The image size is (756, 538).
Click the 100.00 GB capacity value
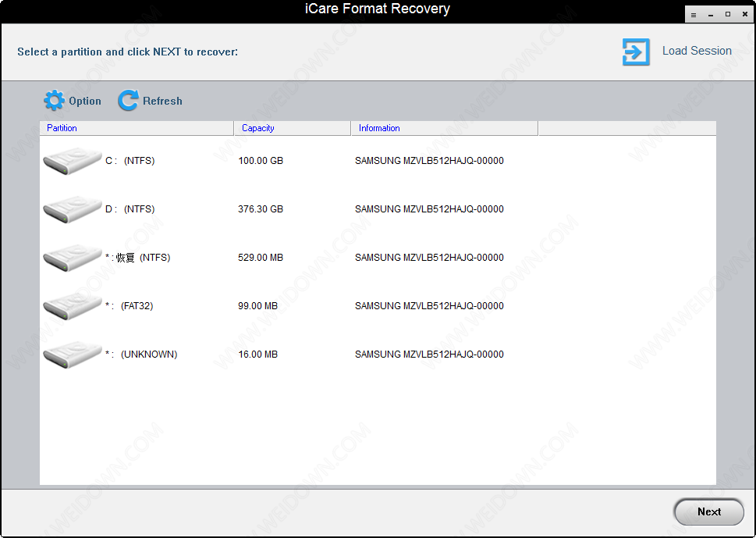pos(261,161)
